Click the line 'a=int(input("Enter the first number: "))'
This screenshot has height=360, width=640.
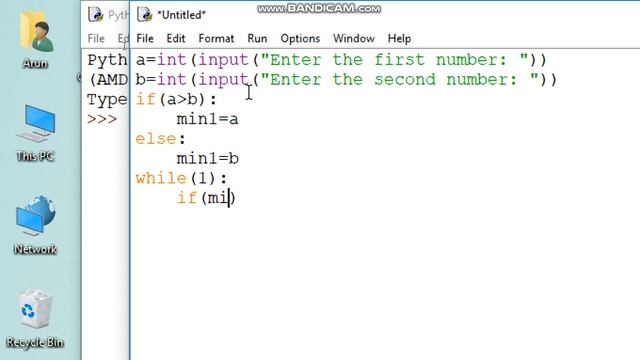tap(341, 60)
